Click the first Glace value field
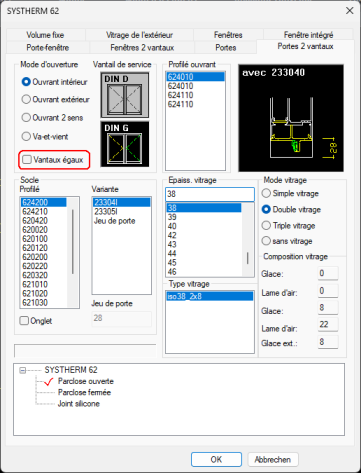 tap(328, 273)
